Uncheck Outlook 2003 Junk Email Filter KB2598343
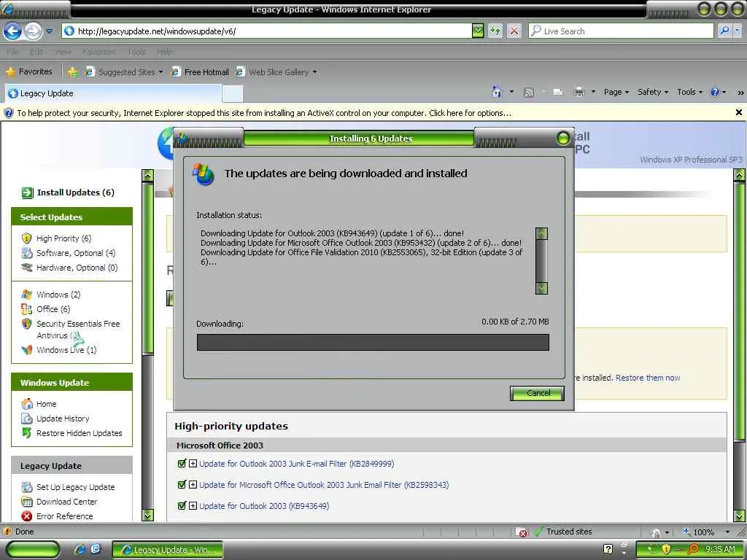The width and height of the screenshot is (747, 560). pos(181,484)
